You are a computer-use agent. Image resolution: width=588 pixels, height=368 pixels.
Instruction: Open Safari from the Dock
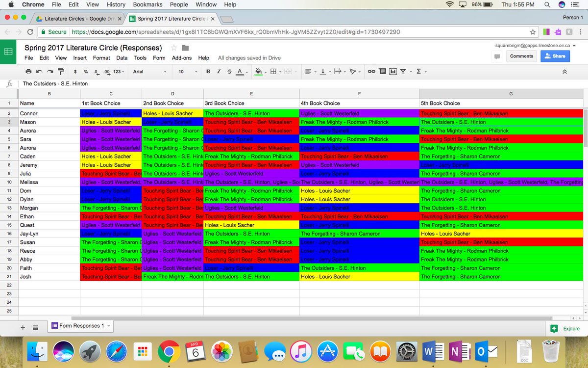click(x=116, y=351)
